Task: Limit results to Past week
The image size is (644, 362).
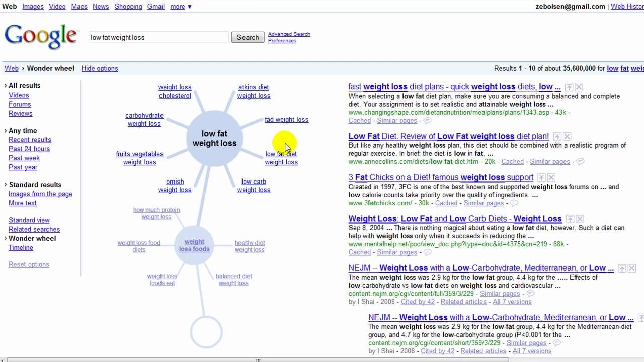Action: click(24, 158)
